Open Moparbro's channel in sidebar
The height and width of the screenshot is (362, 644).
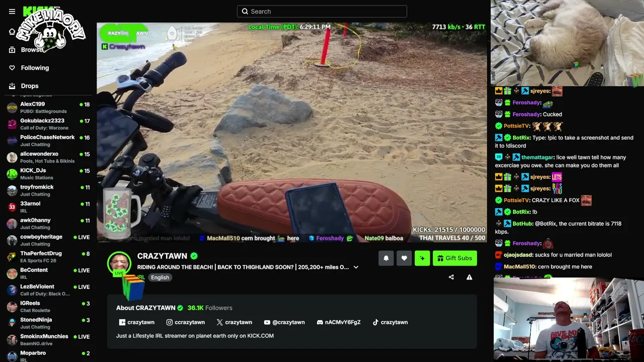pos(48,356)
